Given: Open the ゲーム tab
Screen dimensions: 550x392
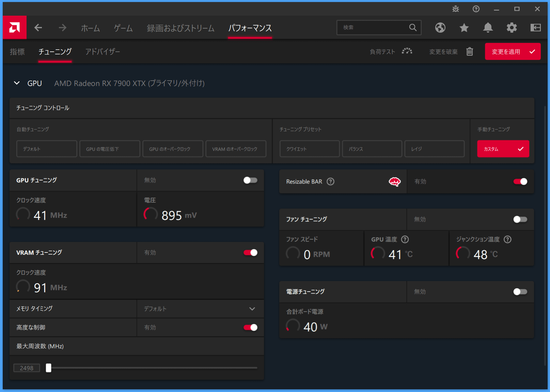Looking at the screenshot, I should coord(123,28).
